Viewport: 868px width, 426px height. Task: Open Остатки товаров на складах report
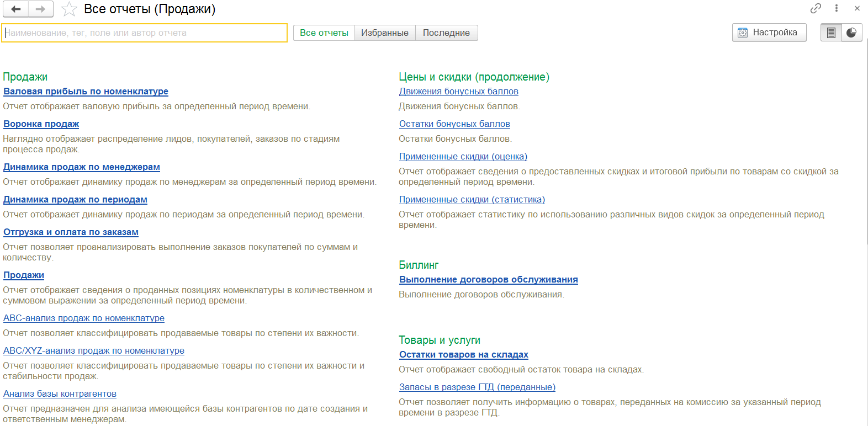[464, 355]
